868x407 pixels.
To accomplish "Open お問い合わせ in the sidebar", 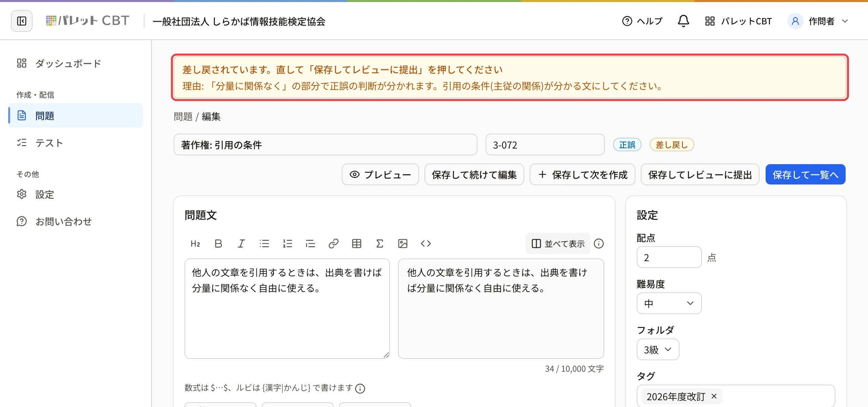I will click(76, 221).
